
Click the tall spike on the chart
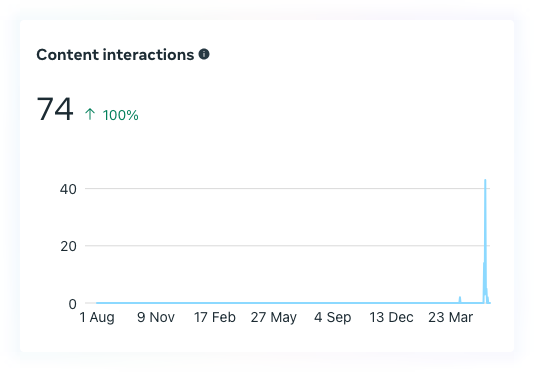[x=485, y=240]
